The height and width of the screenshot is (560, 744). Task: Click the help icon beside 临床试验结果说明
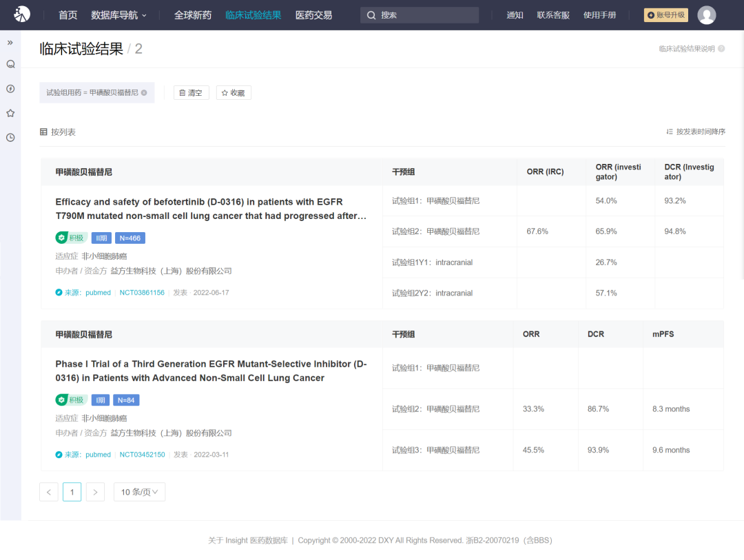click(x=721, y=49)
